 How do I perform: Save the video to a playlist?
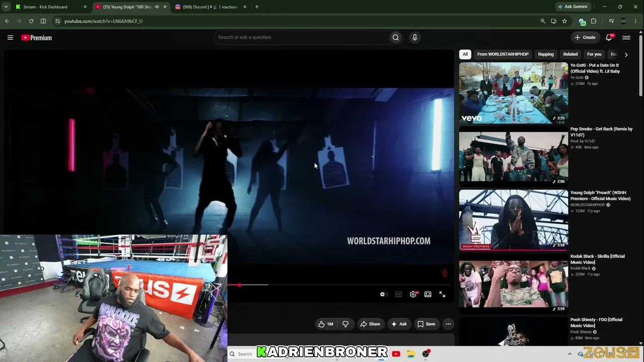click(x=426, y=324)
